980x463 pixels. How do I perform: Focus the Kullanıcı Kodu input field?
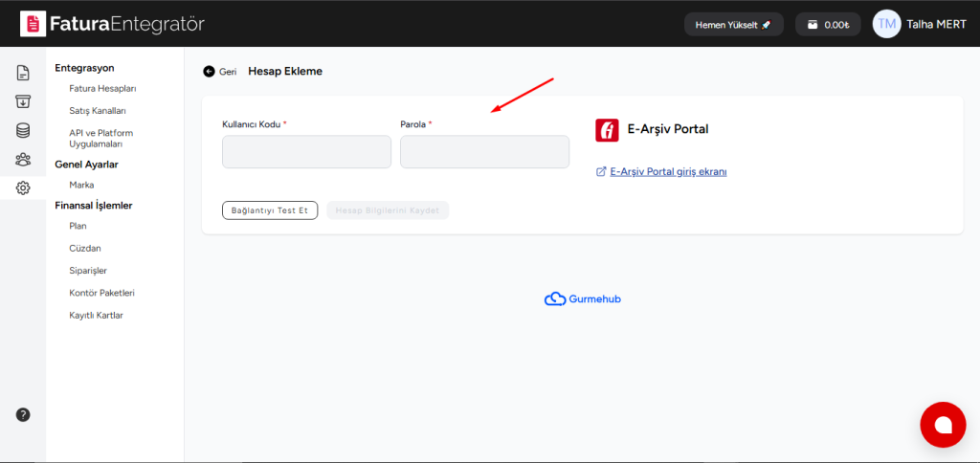coord(306,152)
